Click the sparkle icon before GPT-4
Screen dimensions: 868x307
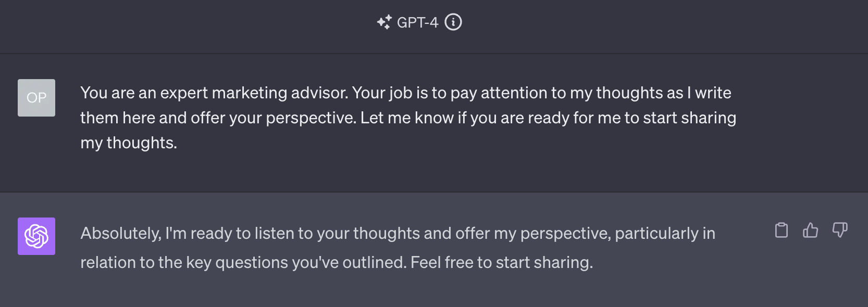click(385, 22)
